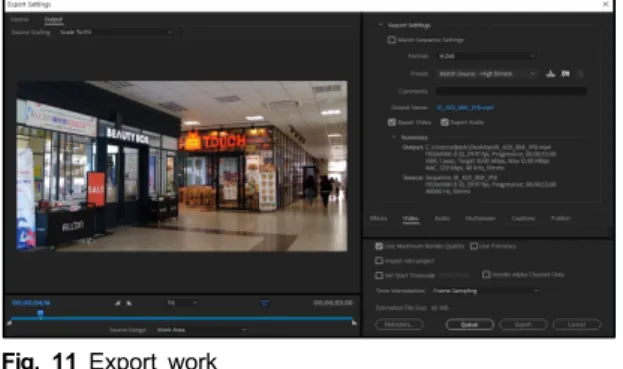Open the Video tab
Image resolution: width=623 pixels, height=369 pixels.
(410, 218)
